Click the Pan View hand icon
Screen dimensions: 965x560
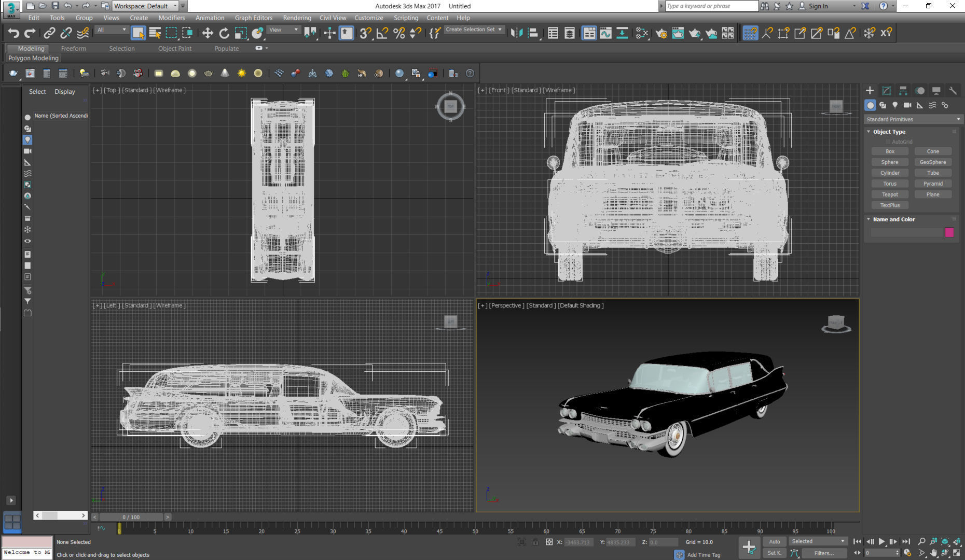tap(933, 553)
